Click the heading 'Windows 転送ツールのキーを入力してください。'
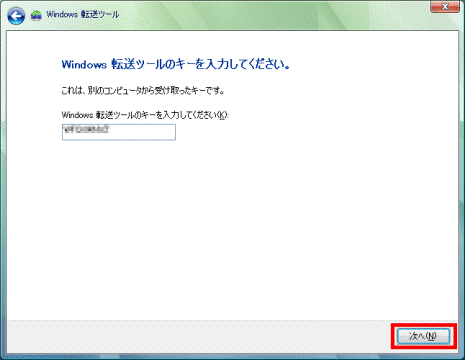 tap(175, 64)
